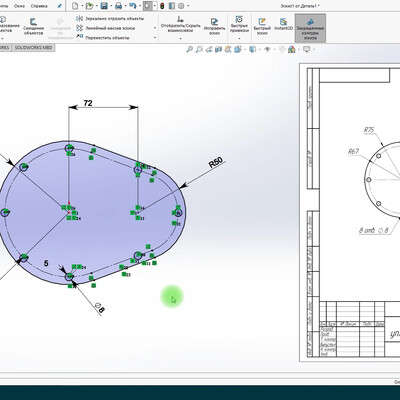400x400 pixels.
Task: Undo the last action with the blue arrow
Action: coord(132,6)
